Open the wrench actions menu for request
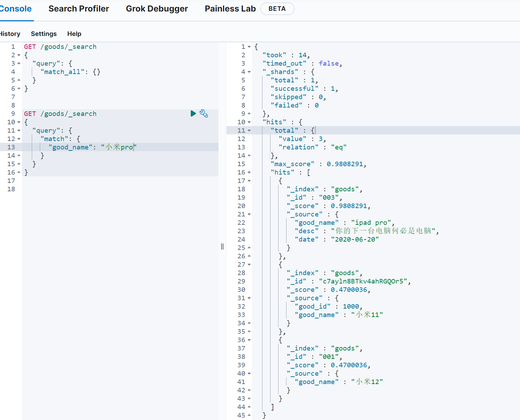This screenshot has width=520, height=420. point(204,113)
